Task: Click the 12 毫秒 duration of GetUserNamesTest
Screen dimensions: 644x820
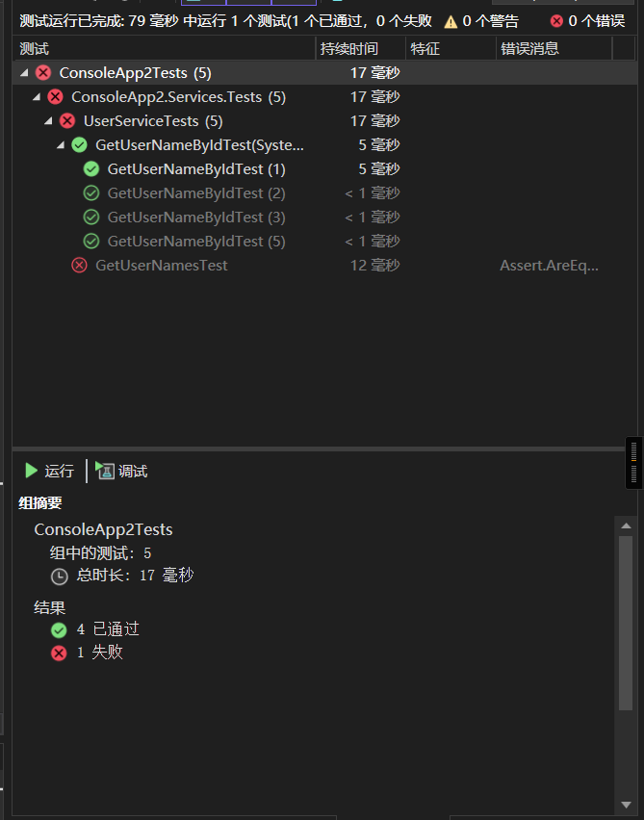Action: point(375,266)
